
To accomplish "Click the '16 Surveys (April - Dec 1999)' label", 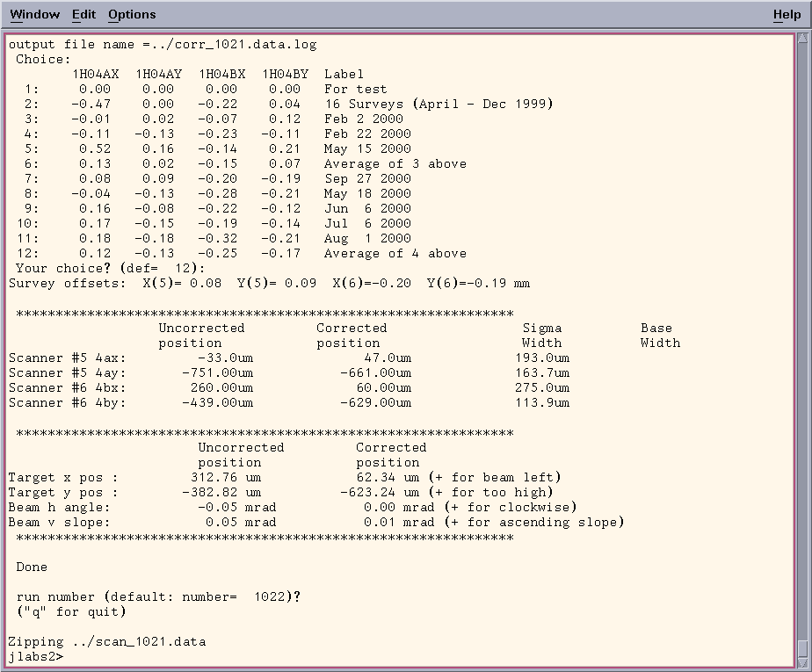I will pos(439,104).
